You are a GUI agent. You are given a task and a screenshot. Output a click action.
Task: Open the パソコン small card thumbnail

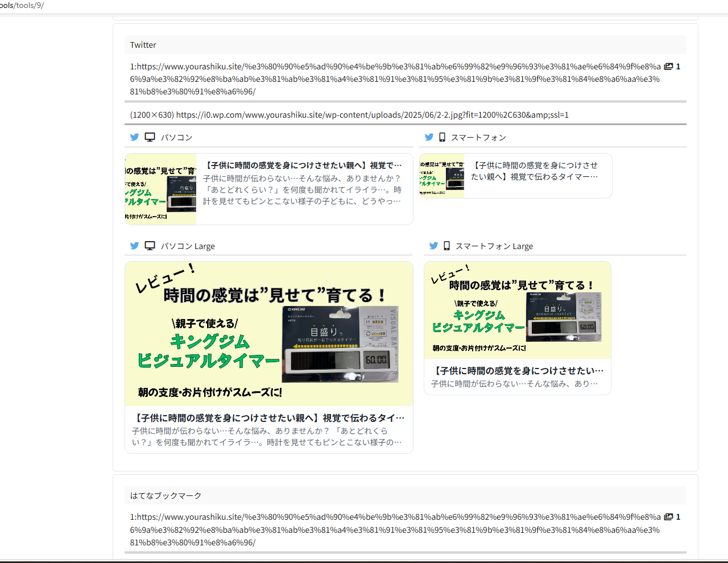[160, 189]
